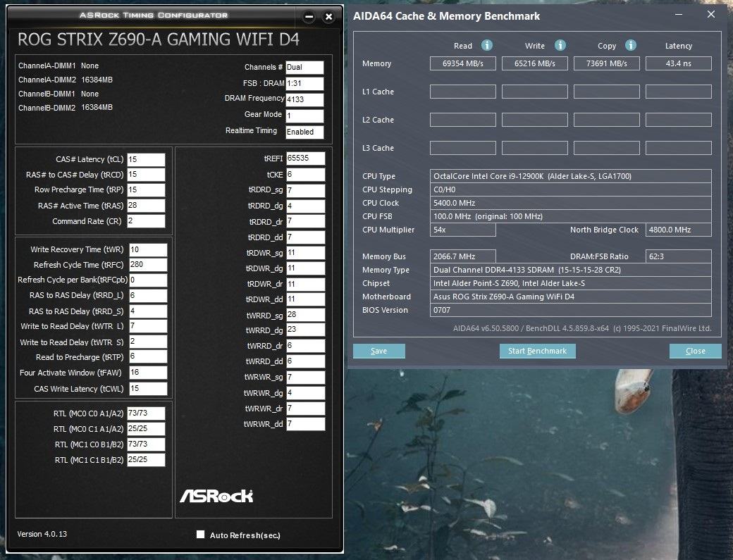This screenshot has height=560, width=733.
Task: Toggle the Auto Refresh(sec) checkbox
Action: [x=201, y=535]
